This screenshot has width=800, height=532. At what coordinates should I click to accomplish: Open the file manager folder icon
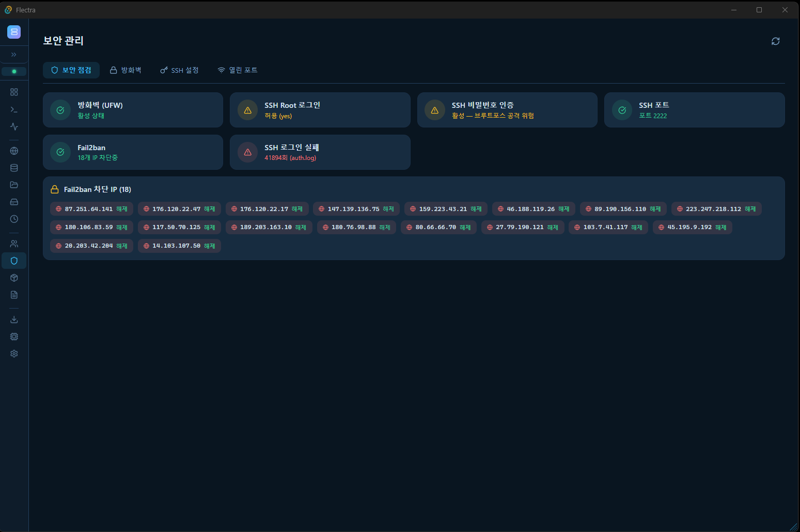point(14,185)
